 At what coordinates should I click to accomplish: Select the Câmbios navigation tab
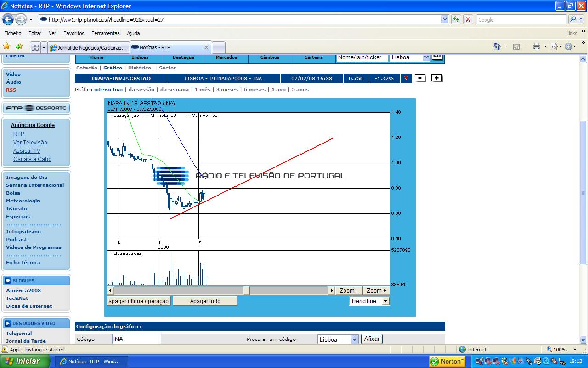pos(270,57)
